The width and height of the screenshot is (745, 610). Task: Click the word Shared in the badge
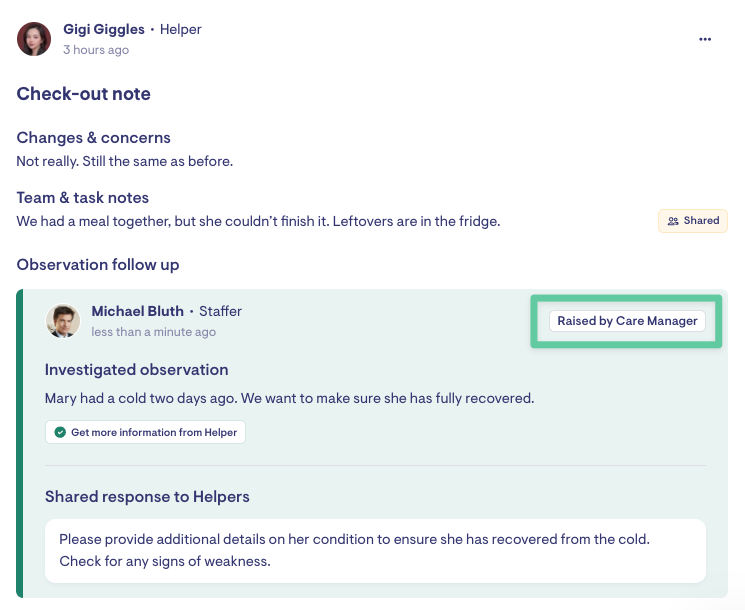(701, 221)
